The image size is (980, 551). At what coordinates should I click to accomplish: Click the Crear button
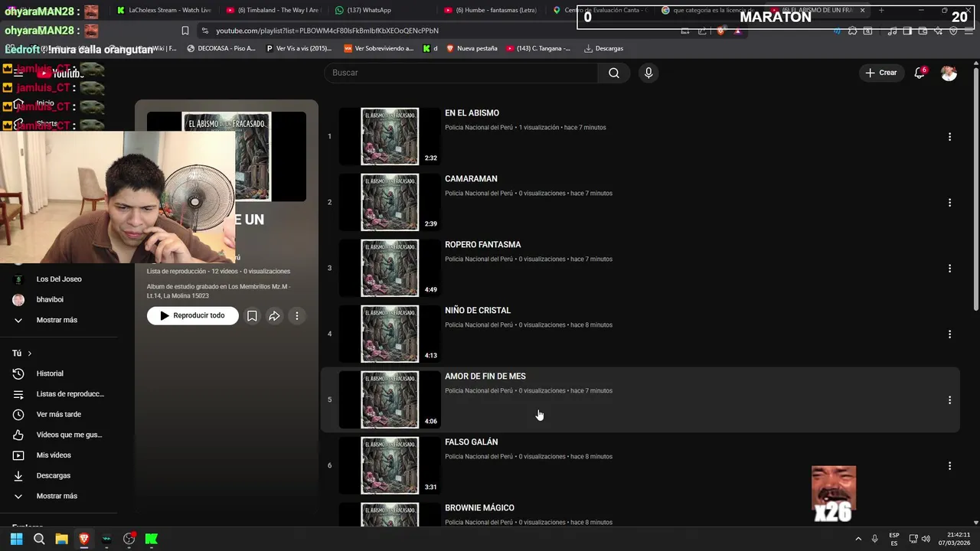881,73
